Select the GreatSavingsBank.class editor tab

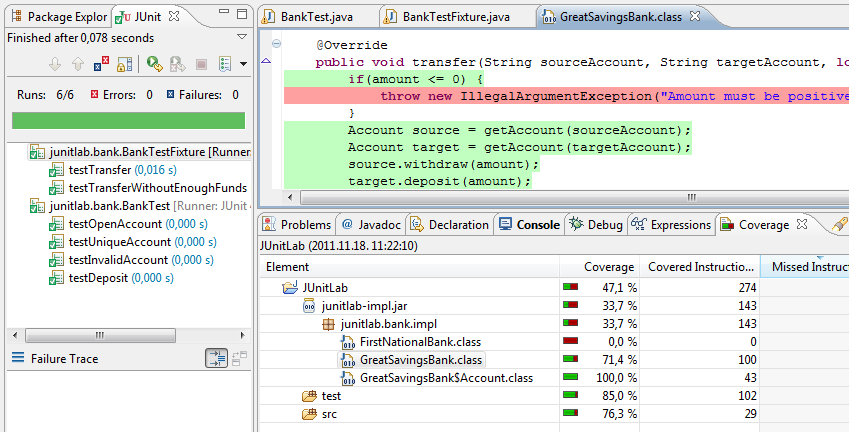click(621, 17)
